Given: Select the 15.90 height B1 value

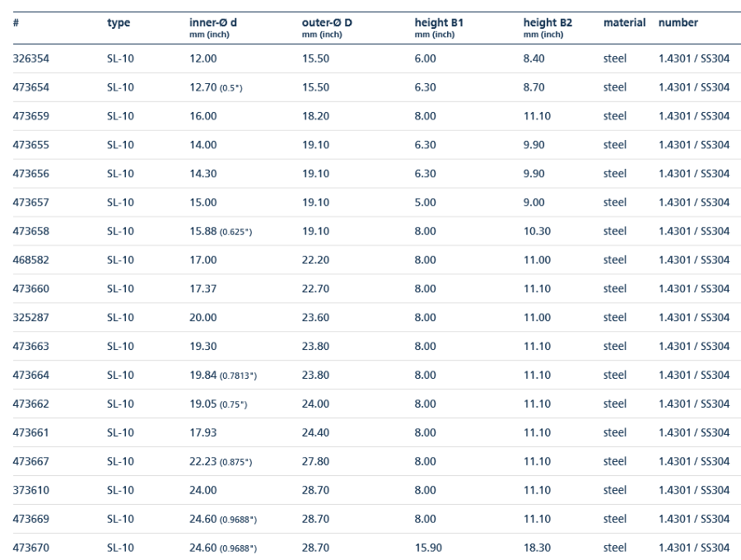Looking at the screenshot, I should (427, 548).
